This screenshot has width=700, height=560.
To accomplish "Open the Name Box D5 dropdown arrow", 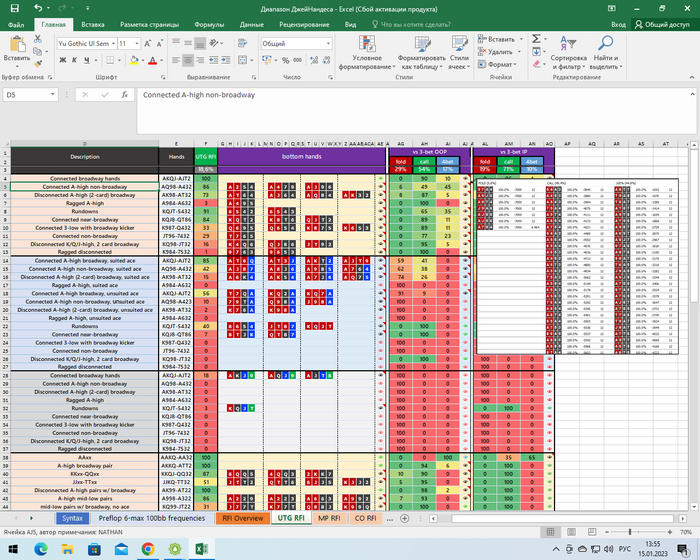I will [52, 95].
